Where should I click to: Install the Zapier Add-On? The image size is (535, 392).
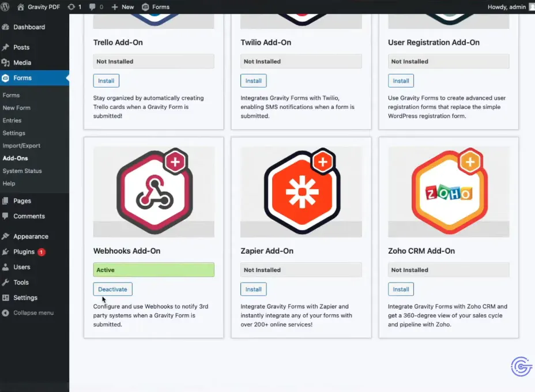pyautogui.click(x=254, y=289)
